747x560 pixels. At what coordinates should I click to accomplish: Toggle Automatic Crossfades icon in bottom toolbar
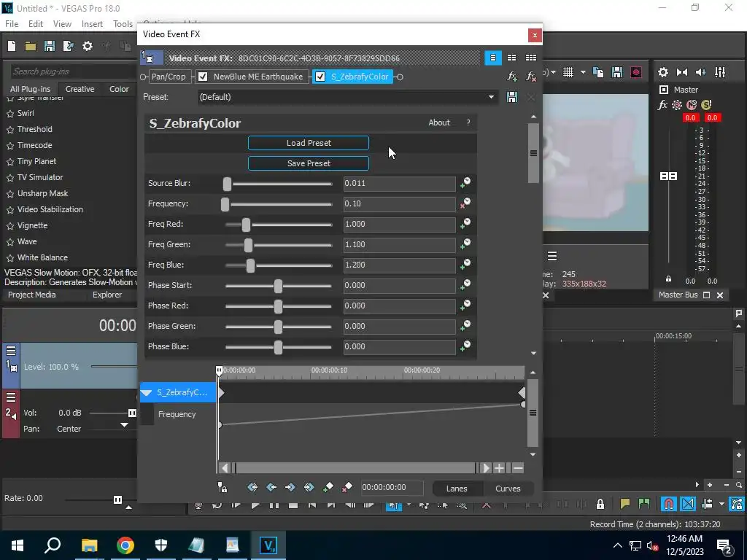pyautogui.click(x=688, y=504)
